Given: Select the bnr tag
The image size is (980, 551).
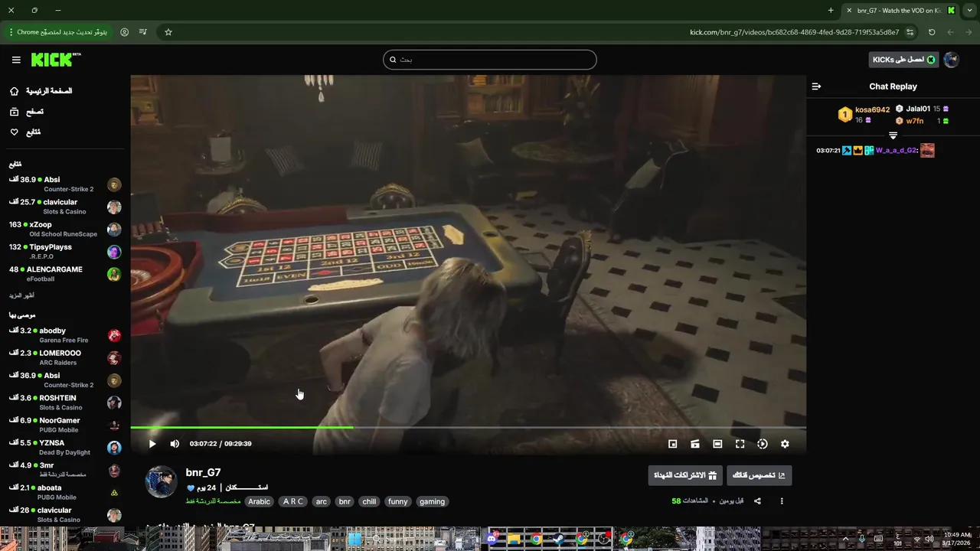Looking at the screenshot, I should pyautogui.click(x=345, y=502).
